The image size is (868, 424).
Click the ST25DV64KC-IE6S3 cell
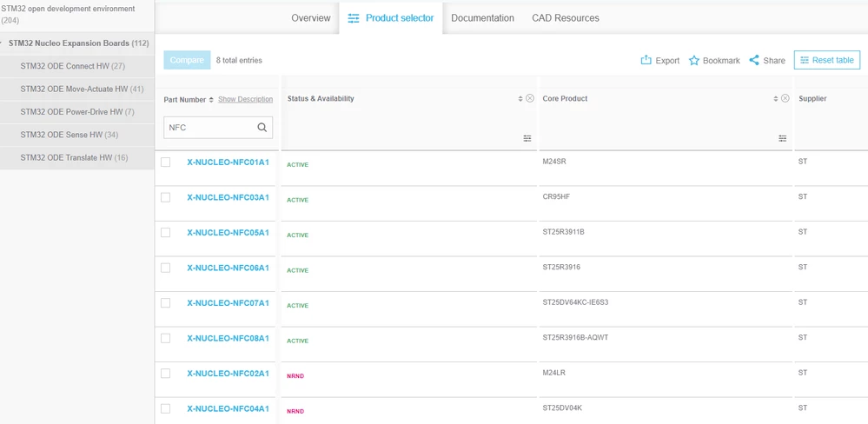576,302
